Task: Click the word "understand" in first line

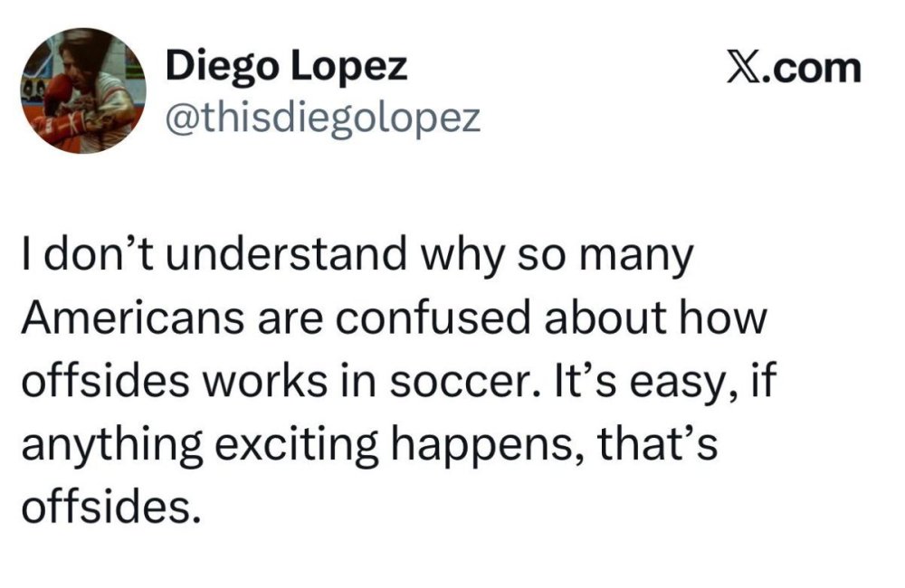Action: (x=286, y=255)
